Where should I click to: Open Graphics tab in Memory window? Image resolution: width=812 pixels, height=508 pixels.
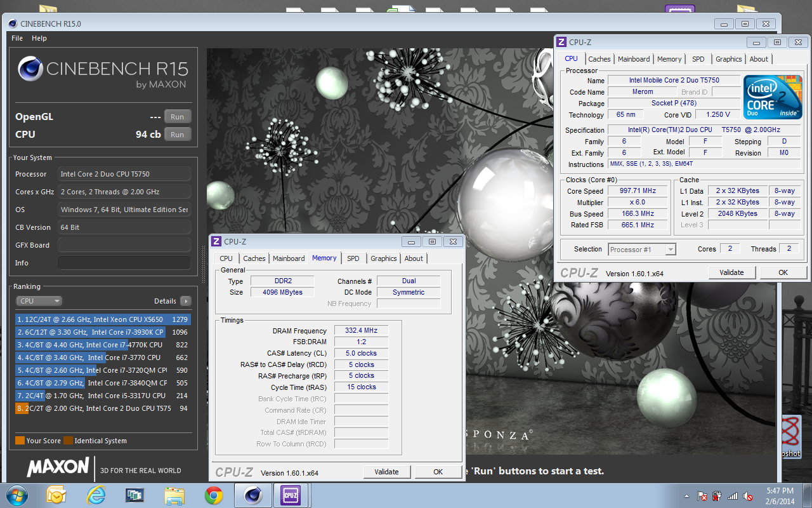(384, 258)
